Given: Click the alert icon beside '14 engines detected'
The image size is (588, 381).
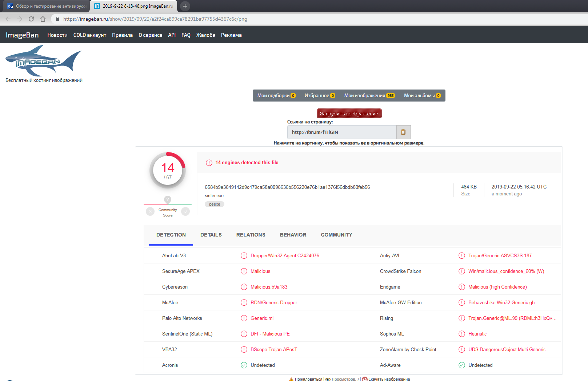Looking at the screenshot, I should coord(209,163).
